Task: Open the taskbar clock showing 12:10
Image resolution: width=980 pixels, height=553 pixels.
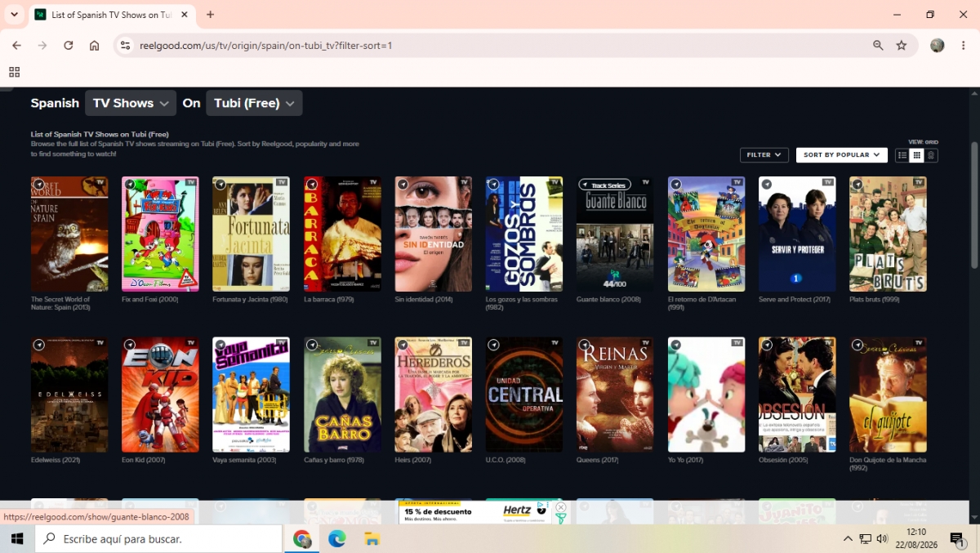Action: tap(916, 538)
